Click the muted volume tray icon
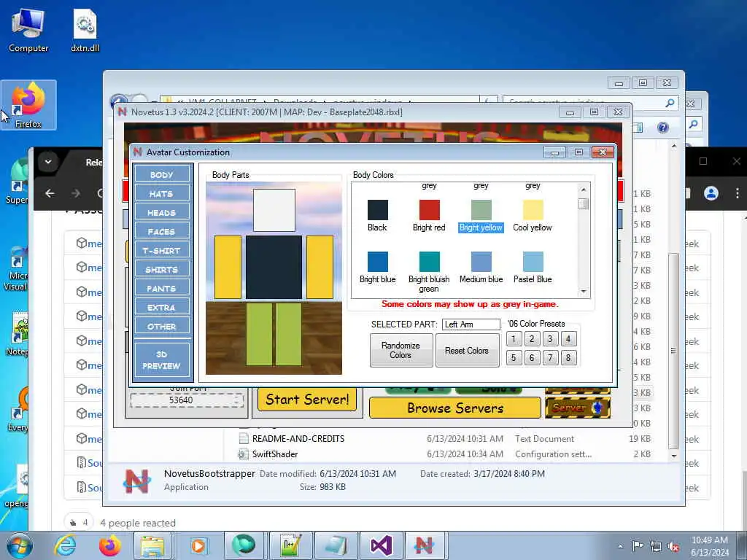The height and width of the screenshot is (560, 747). click(673, 547)
